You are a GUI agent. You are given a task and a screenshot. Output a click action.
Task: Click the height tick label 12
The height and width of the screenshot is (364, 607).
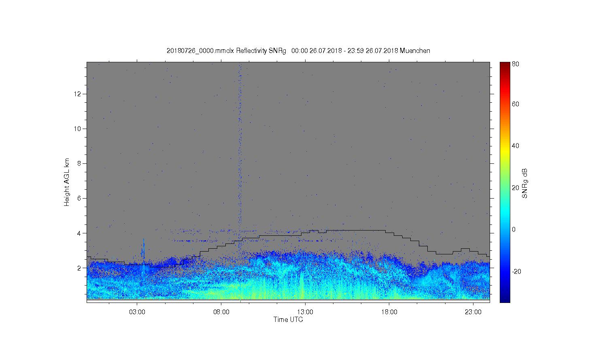coord(78,94)
